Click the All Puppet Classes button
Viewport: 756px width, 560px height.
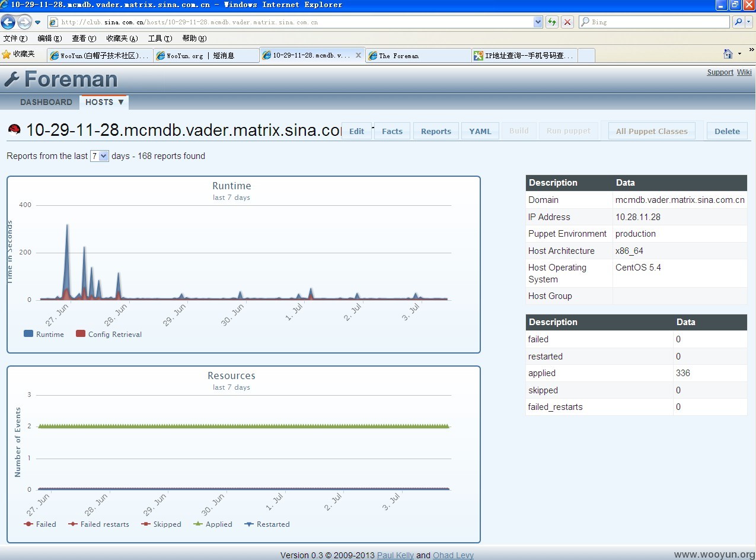652,131
